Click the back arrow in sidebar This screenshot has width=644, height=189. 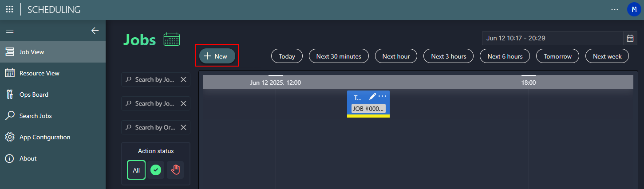point(95,31)
